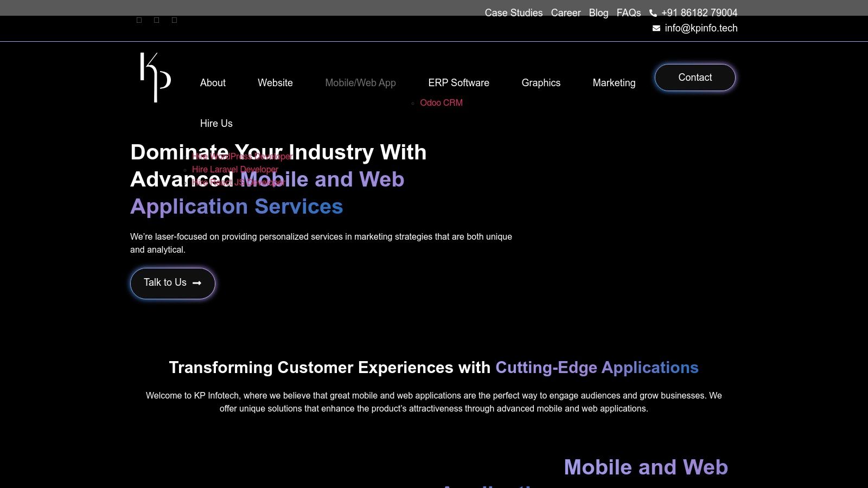The height and width of the screenshot is (488, 868).
Task: Open the Website menu
Action: [275, 83]
